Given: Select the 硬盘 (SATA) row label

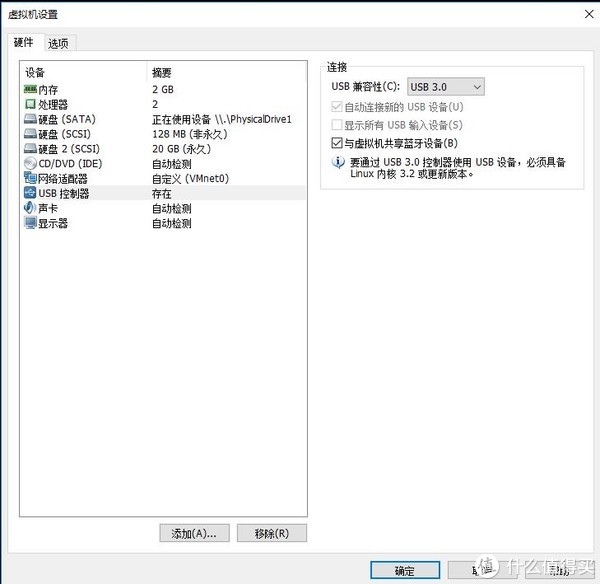Looking at the screenshot, I should pyautogui.click(x=67, y=119).
